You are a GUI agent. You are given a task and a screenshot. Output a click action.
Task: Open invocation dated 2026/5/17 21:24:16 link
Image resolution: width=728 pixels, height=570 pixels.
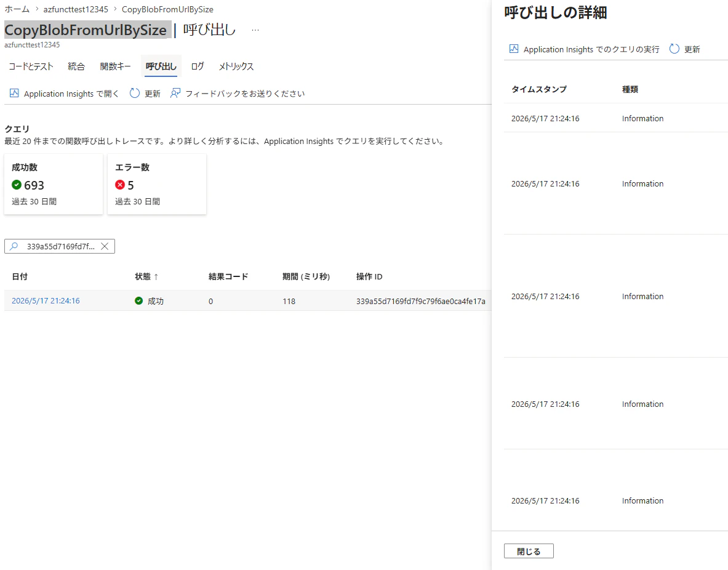46,301
